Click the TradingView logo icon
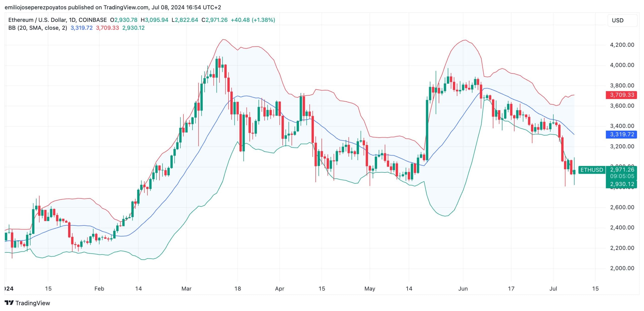Screen dimensions: 644x311 click(x=9, y=303)
